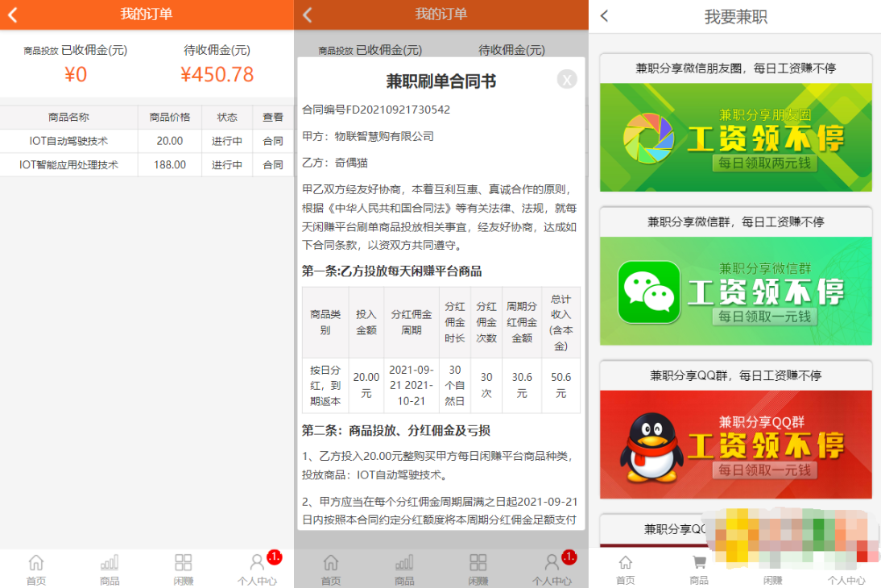Close the 兼职刷单合同书 contract dialog

coord(567,79)
